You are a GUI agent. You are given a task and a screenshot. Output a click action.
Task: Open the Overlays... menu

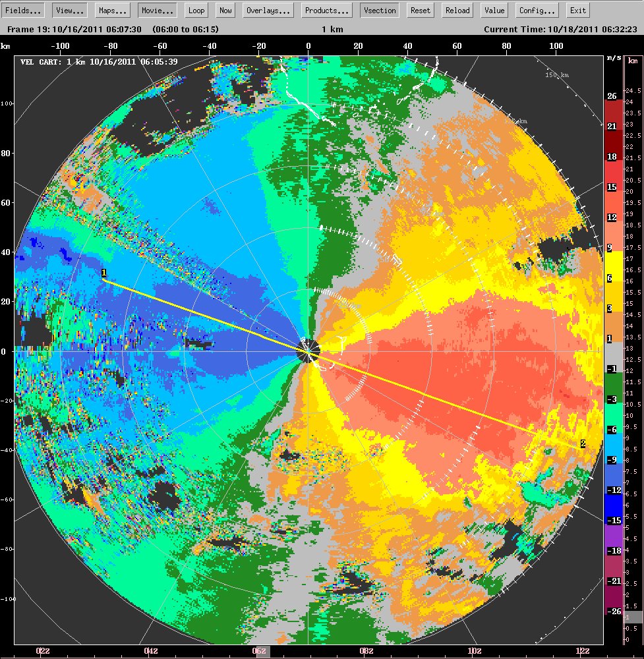coord(268,11)
